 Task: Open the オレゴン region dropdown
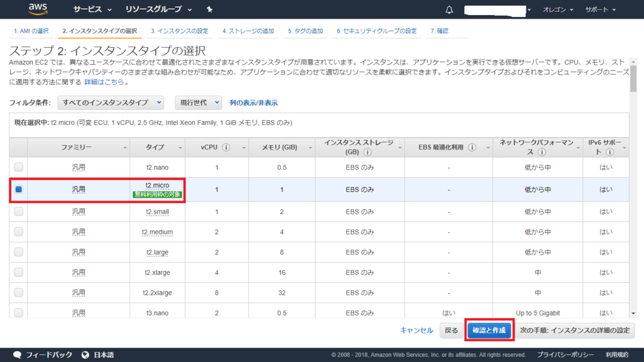coord(558,9)
